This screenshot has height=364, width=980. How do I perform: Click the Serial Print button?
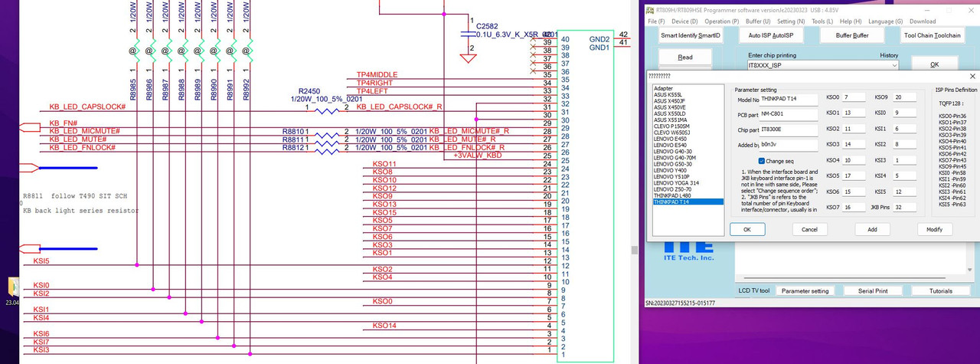872,291
